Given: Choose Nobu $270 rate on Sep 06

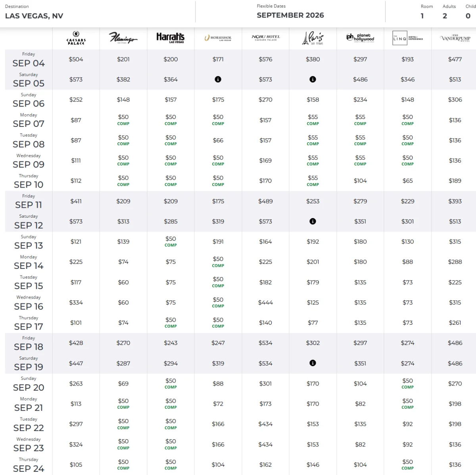Looking at the screenshot, I should point(265,100).
